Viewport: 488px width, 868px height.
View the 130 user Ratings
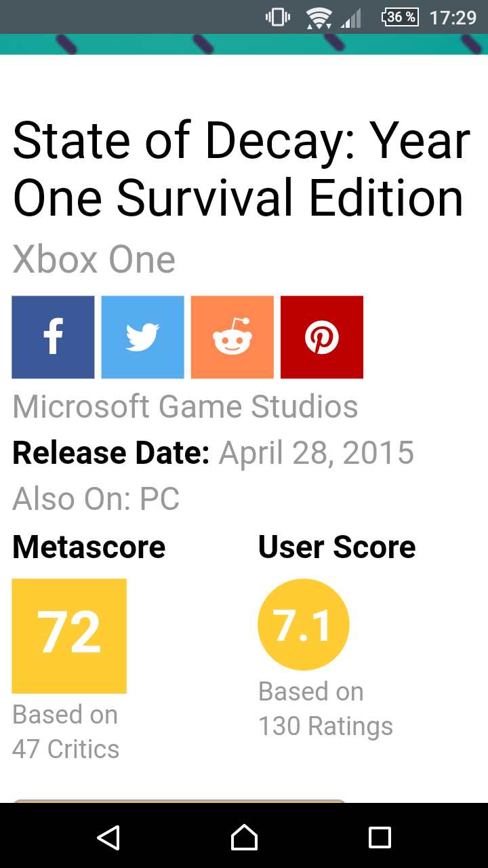click(x=325, y=726)
